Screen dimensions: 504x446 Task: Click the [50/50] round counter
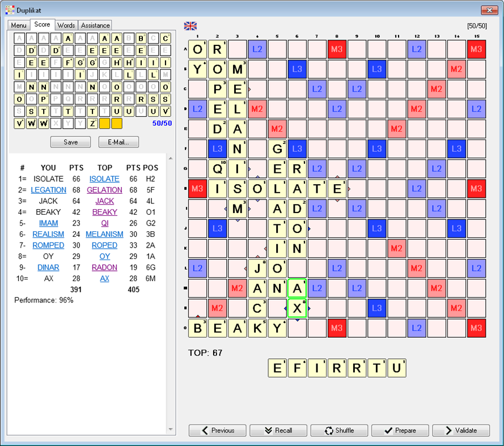477,26
